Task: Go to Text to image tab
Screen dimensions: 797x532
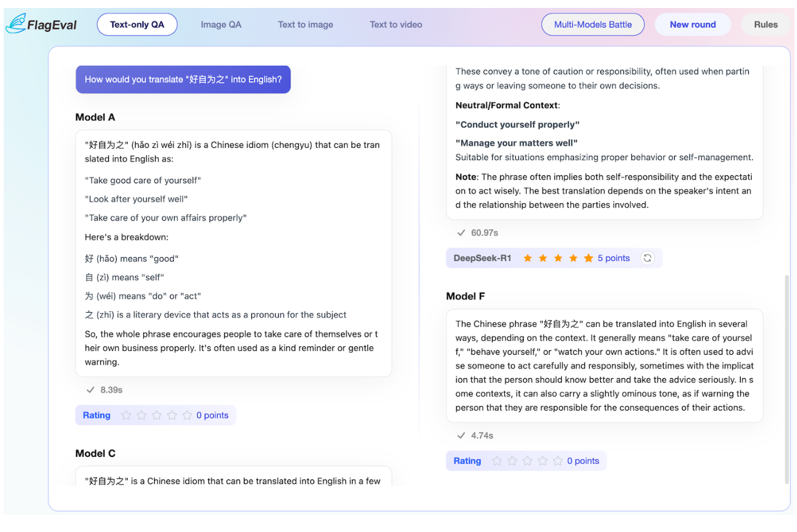Action: (x=305, y=25)
